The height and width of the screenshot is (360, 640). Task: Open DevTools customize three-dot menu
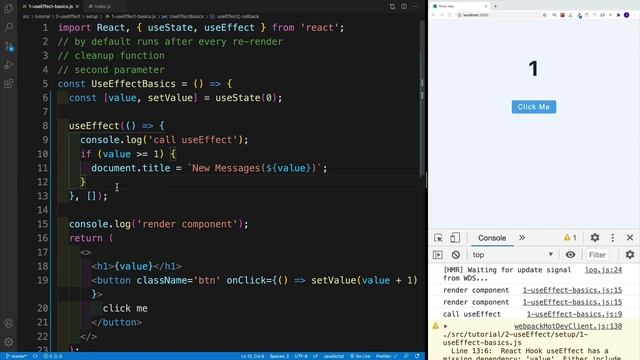(x=613, y=238)
